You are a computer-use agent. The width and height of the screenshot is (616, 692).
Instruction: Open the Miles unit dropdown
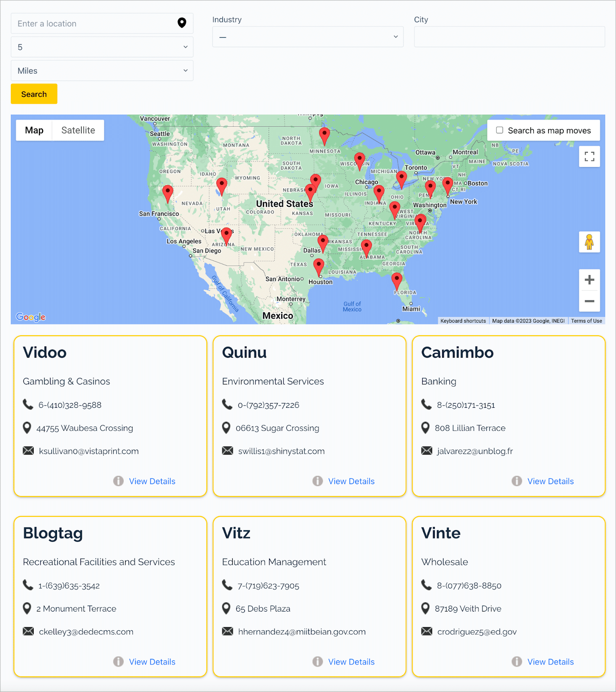(x=102, y=70)
